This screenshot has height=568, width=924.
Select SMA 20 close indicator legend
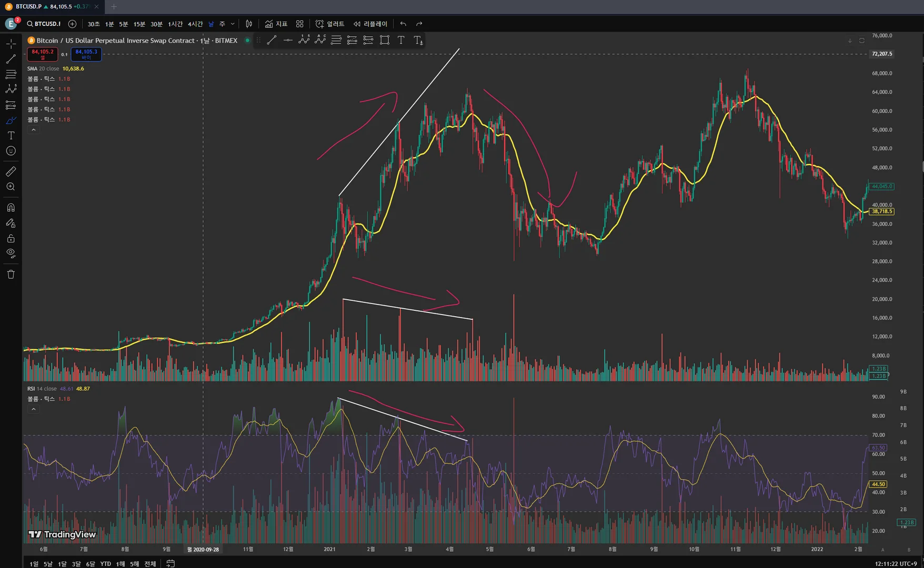point(43,68)
